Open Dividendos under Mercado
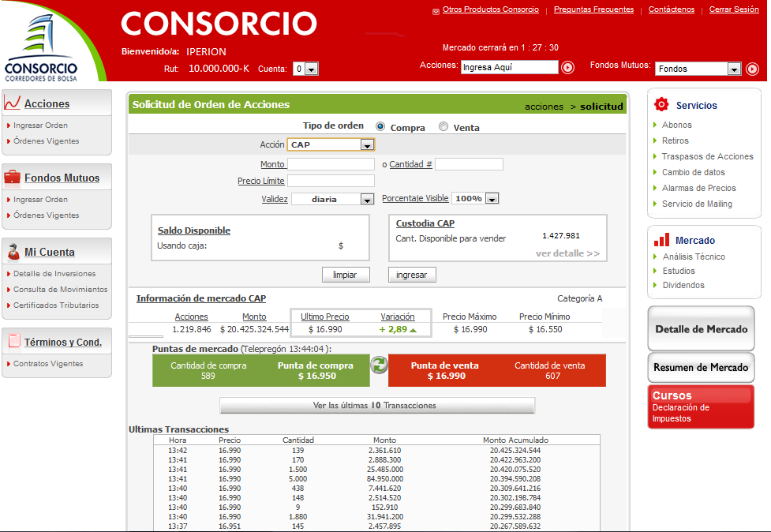This screenshot has height=532, width=771. pyautogui.click(x=683, y=285)
